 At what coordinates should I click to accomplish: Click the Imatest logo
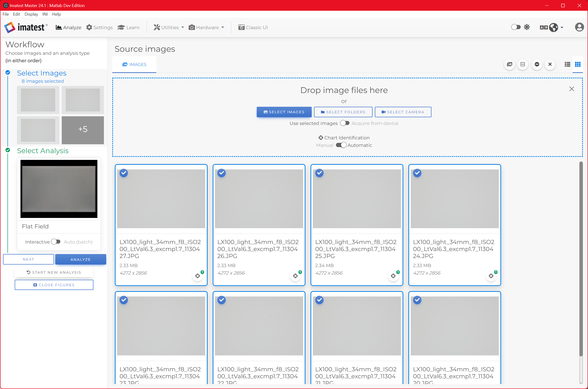[x=26, y=27]
